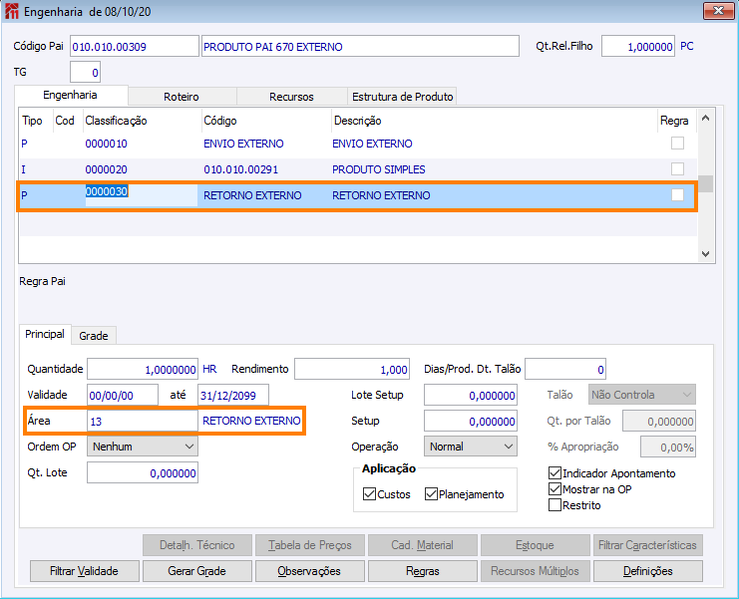Uncheck Indicador Apontamento checkbox
739x599 pixels.
click(x=555, y=473)
